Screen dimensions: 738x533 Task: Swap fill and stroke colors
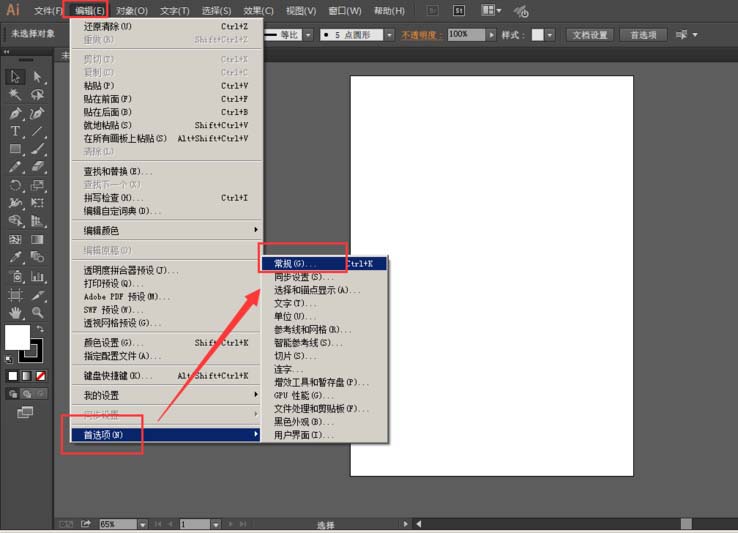pyautogui.click(x=40, y=329)
